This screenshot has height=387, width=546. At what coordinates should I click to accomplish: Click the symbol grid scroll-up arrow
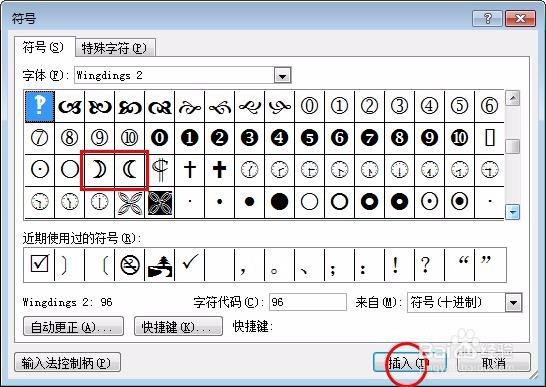click(x=513, y=98)
